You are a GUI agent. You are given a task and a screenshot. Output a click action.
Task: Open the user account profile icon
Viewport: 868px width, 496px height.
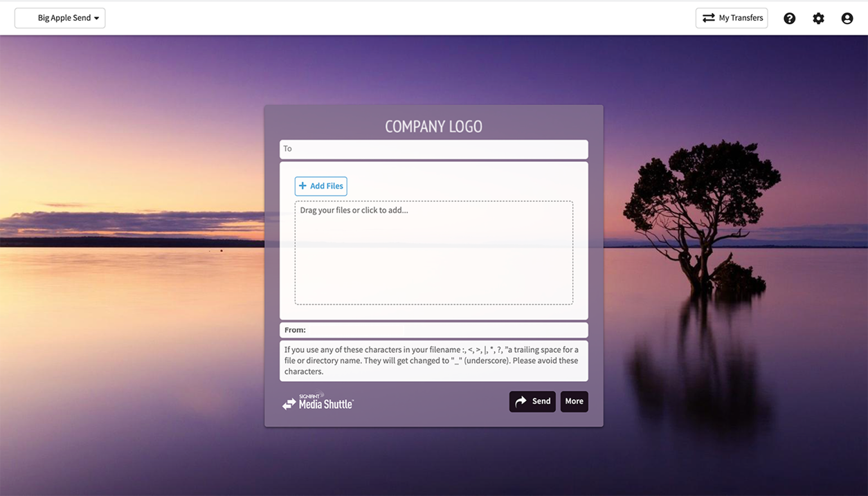(x=847, y=19)
